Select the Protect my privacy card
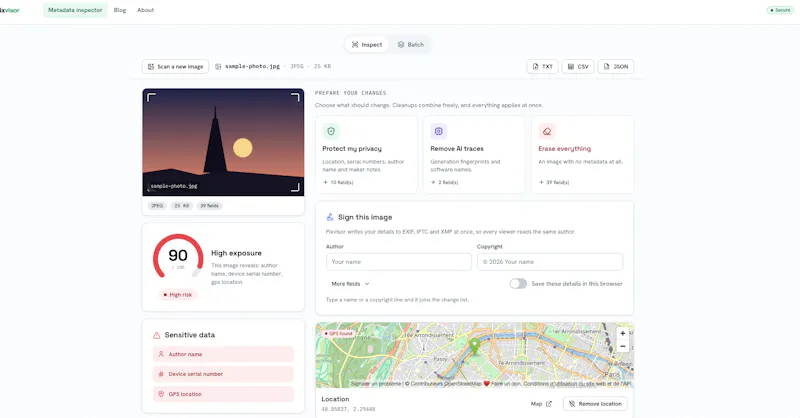This screenshot has width=800, height=418. click(366, 154)
